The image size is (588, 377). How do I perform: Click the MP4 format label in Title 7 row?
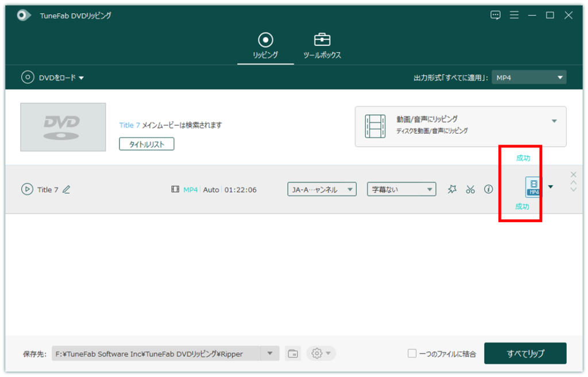click(x=191, y=189)
